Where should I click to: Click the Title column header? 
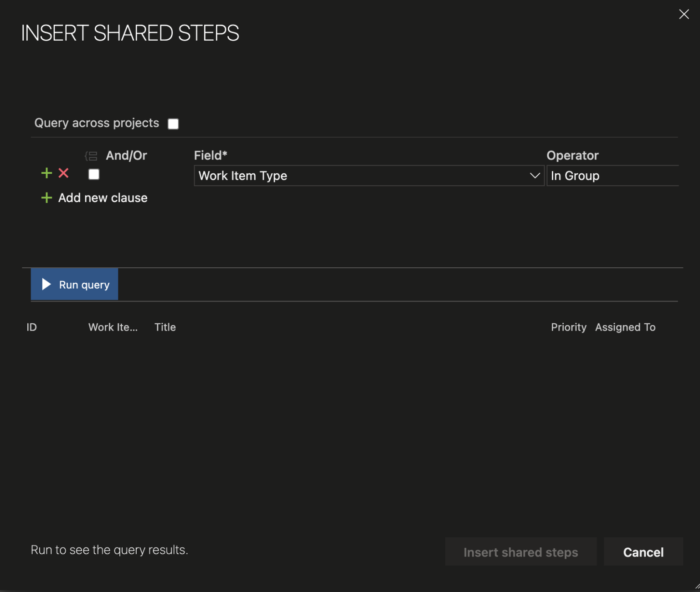165,327
